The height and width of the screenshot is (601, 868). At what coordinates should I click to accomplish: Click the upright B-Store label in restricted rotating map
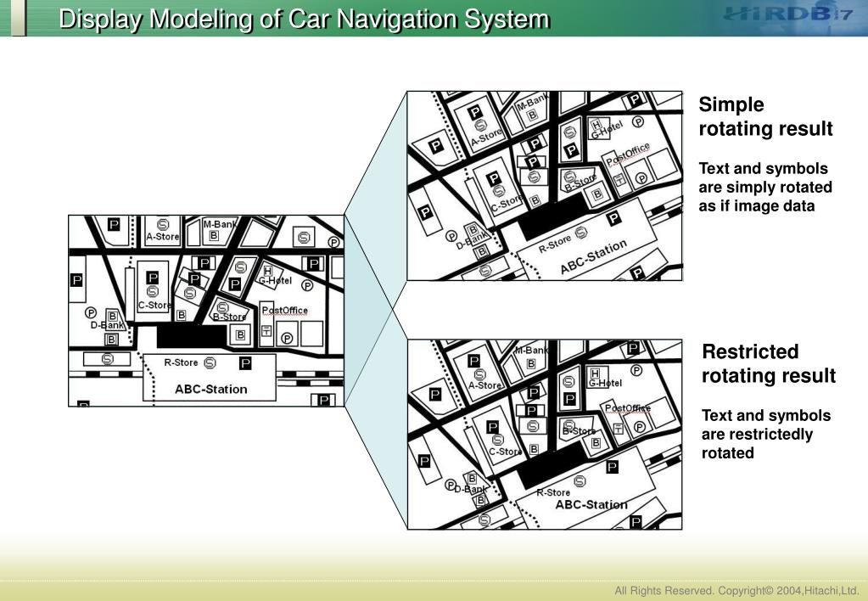click(579, 431)
